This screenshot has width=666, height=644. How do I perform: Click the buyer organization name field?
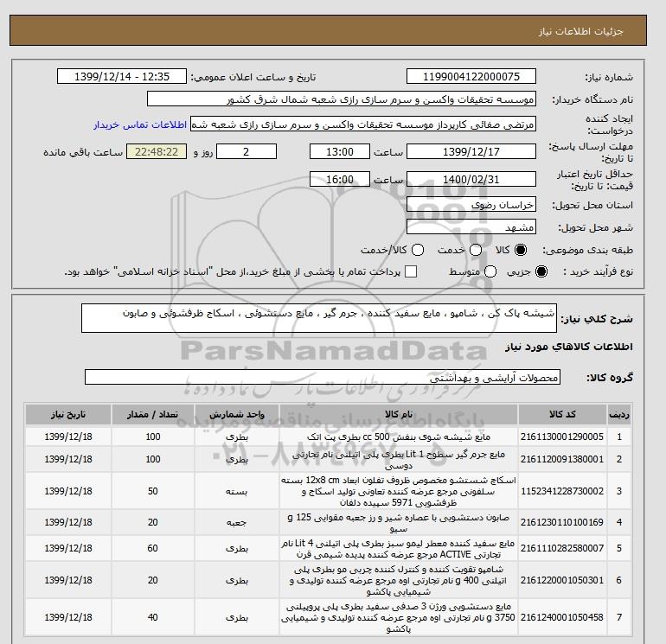click(342, 99)
